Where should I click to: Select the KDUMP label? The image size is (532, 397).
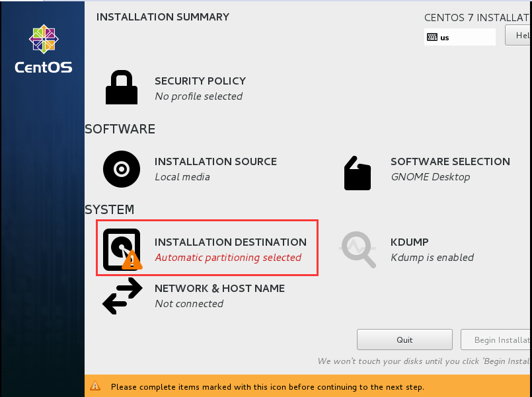410,242
